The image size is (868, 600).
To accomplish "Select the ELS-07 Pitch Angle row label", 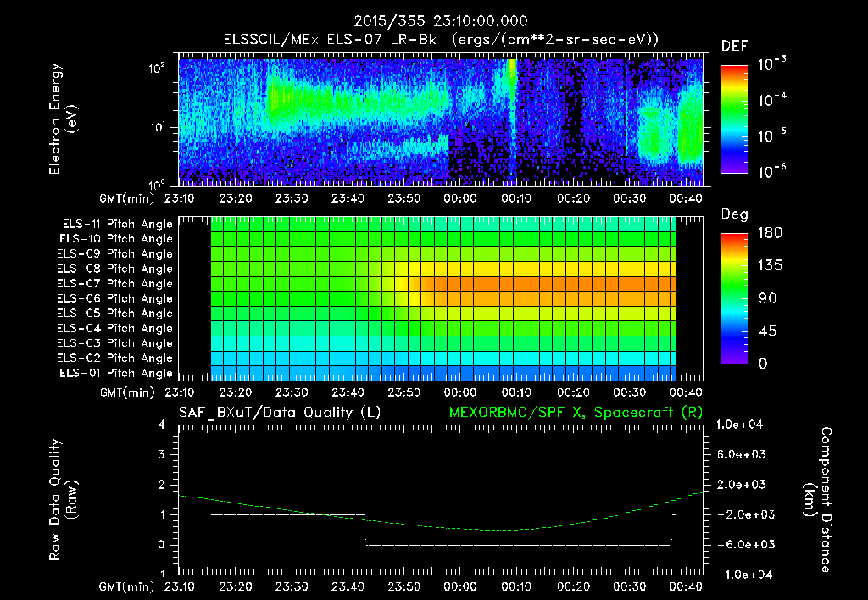I will (115, 283).
